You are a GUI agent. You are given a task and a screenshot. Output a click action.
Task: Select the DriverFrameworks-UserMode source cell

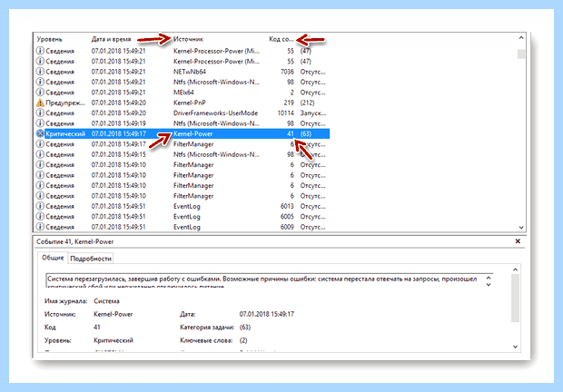[215, 113]
